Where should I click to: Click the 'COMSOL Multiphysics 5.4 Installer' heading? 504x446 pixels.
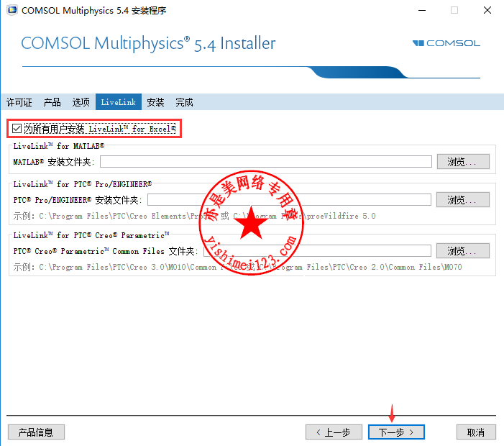tap(148, 43)
